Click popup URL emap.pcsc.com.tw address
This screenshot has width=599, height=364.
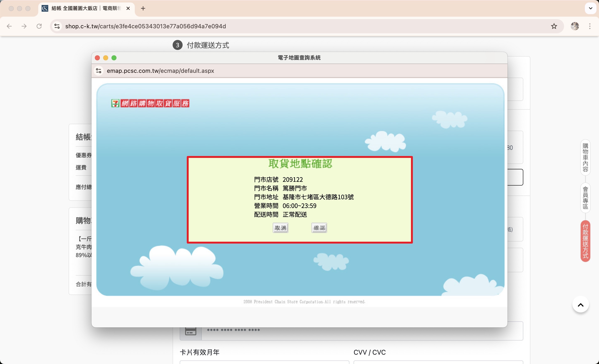[160, 71]
